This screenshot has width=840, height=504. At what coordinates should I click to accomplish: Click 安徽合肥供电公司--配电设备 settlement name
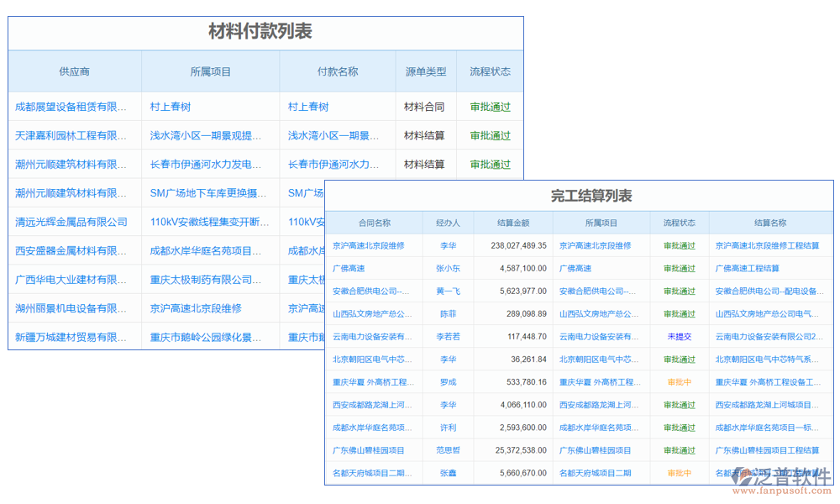(x=769, y=291)
